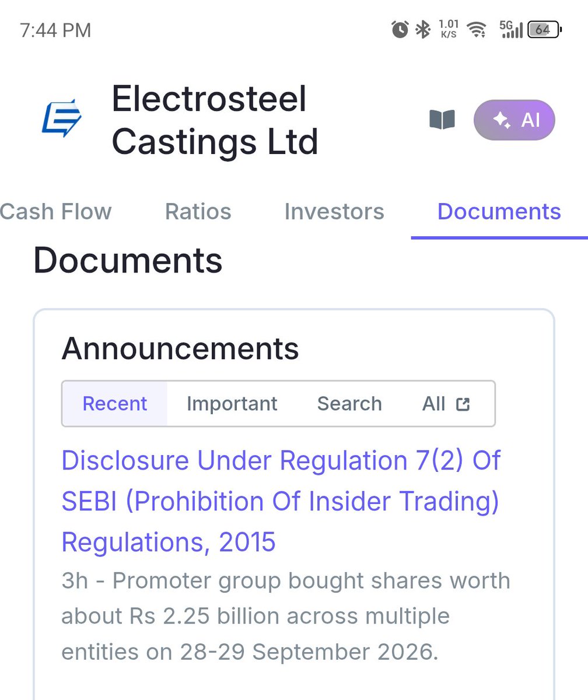Tap the Wi-Fi signal icon
The width and height of the screenshot is (588, 700).
pyautogui.click(x=478, y=29)
